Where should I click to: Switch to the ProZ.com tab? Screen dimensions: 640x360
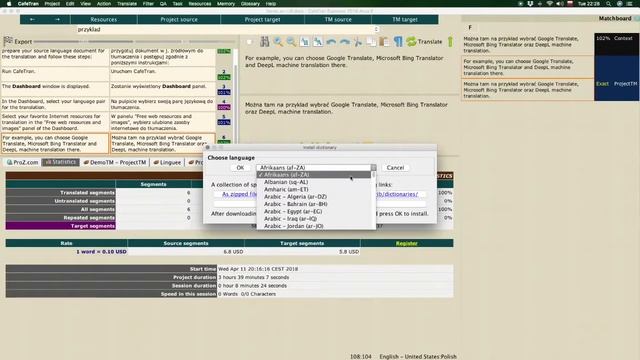coord(22,162)
